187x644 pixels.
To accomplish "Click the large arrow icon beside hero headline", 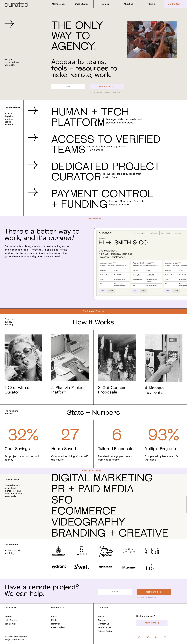I will point(9,24).
